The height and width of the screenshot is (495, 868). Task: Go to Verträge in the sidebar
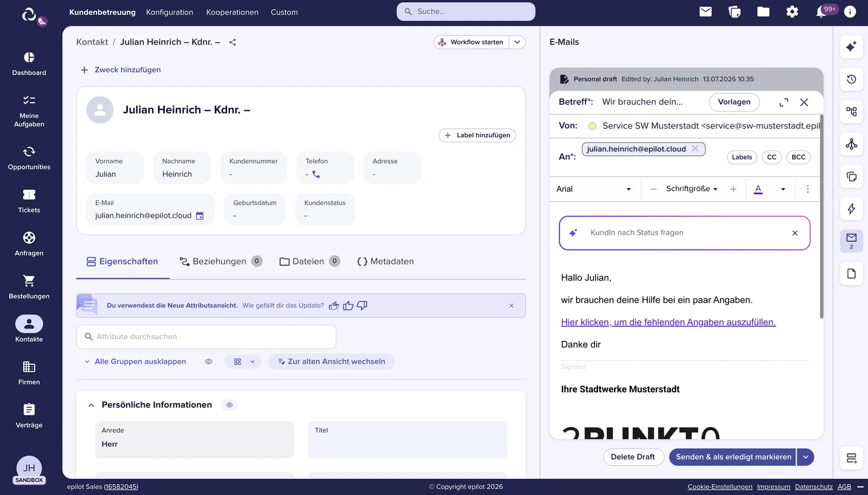tap(29, 416)
